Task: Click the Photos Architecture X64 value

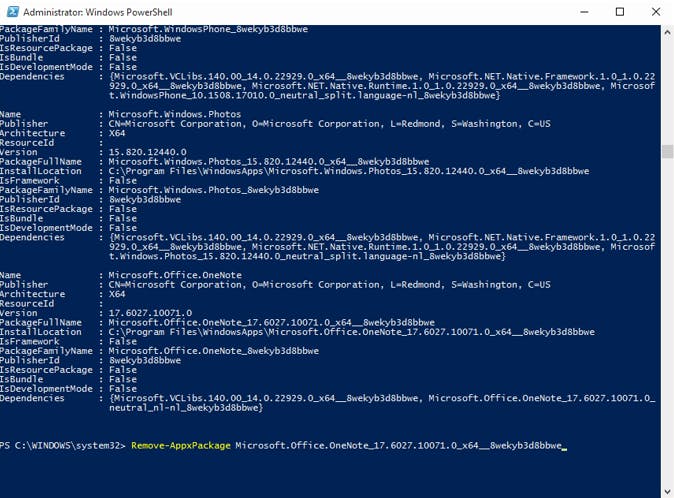Action: coord(117,133)
